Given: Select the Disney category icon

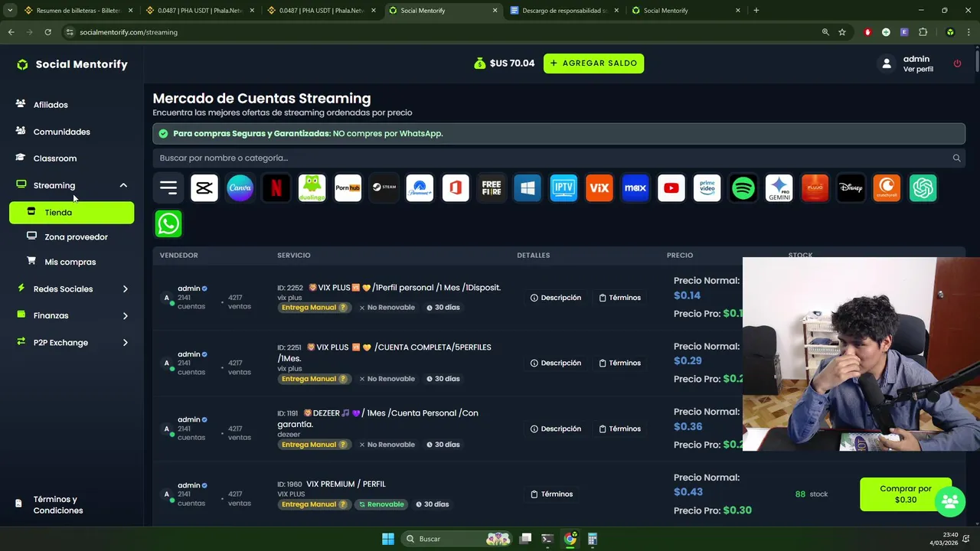Looking at the screenshot, I should point(851,187).
